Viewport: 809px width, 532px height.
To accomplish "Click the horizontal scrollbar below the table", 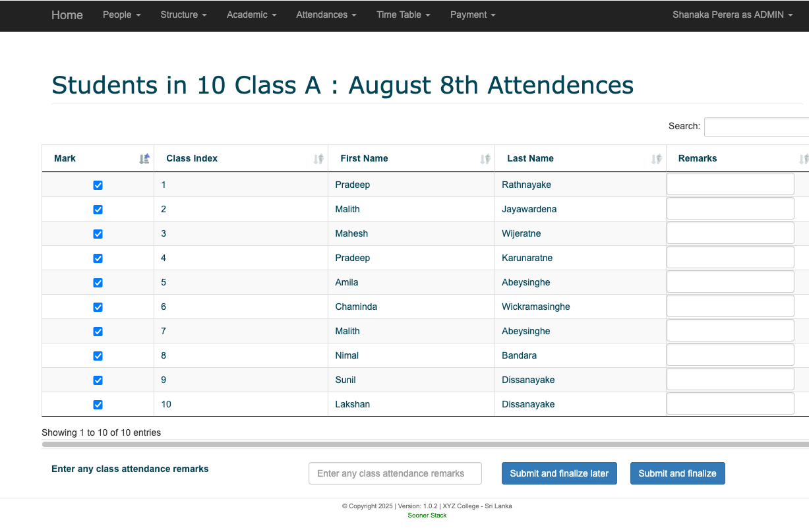I will pyautogui.click(x=422, y=444).
